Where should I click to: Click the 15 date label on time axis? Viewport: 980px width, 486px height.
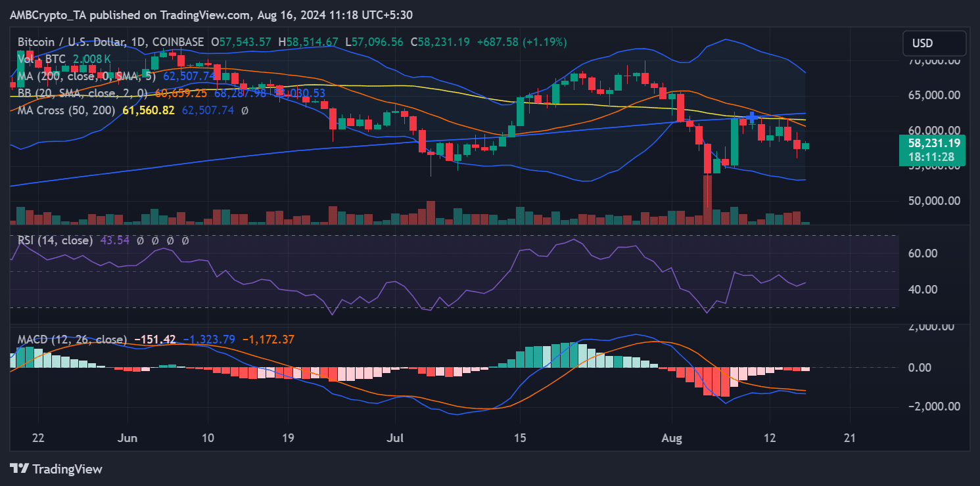519,438
